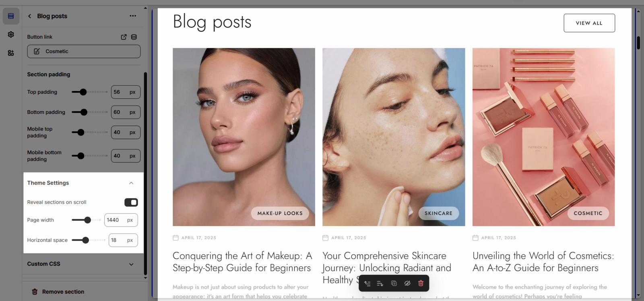Delete section with red trash icon
This screenshot has width=644, height=301.
421,284
